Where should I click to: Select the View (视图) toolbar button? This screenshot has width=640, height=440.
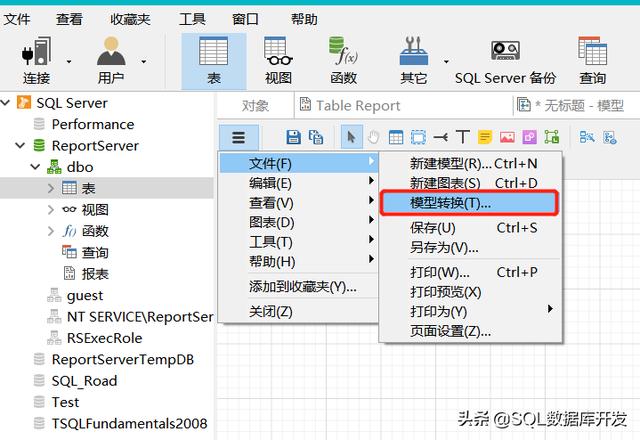(278, 61)
